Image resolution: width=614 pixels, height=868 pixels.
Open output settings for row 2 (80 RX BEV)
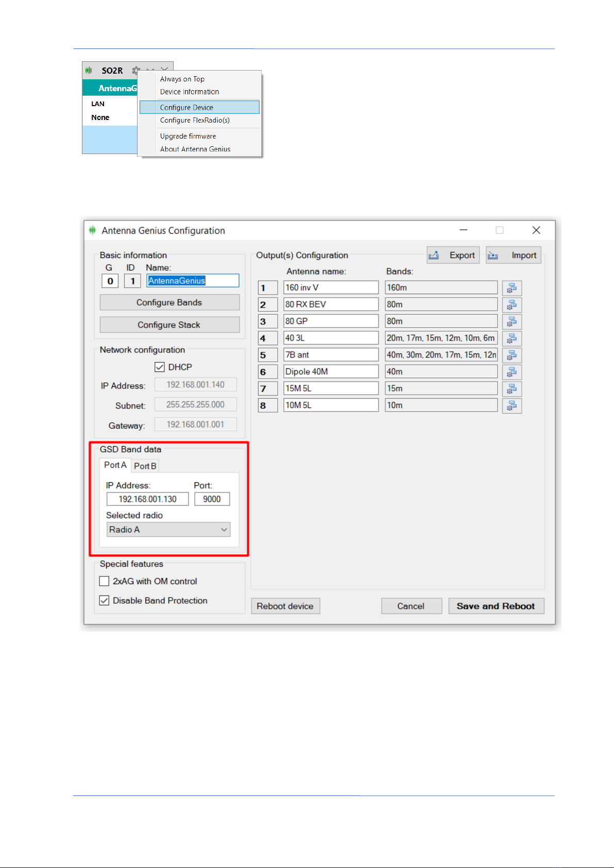pyautogui.click(x=511, y=305)
